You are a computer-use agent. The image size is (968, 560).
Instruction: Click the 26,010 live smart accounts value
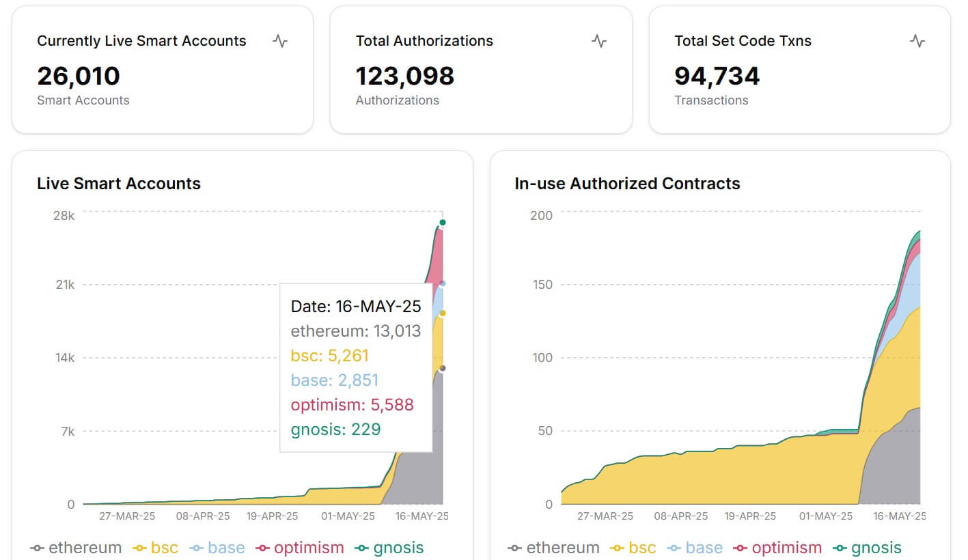click(x=79, y=76)
